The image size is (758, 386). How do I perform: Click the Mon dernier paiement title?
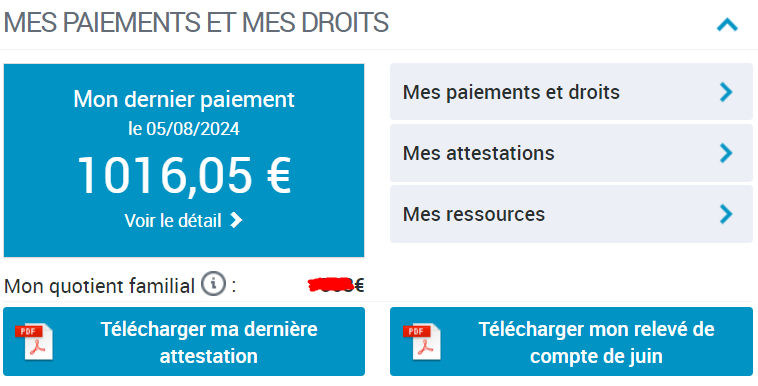pos(184,99)
